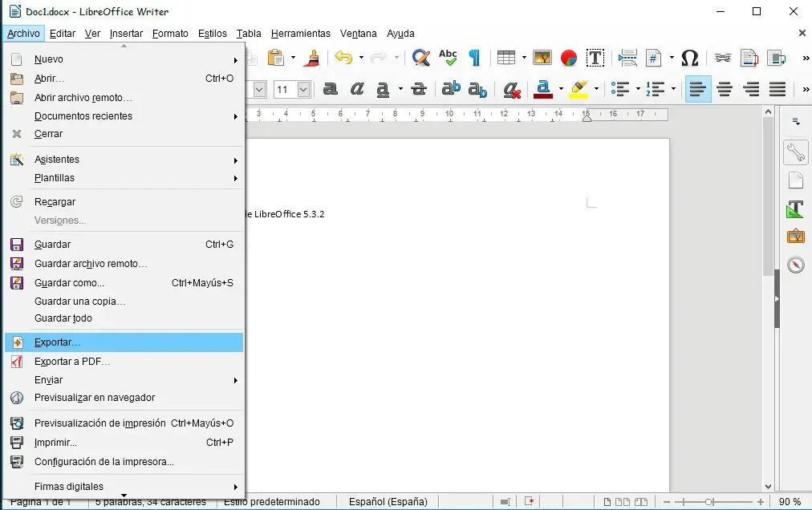Click the vertical scrollbar thumb
The image size is (812, 510).
click(768, 196)
